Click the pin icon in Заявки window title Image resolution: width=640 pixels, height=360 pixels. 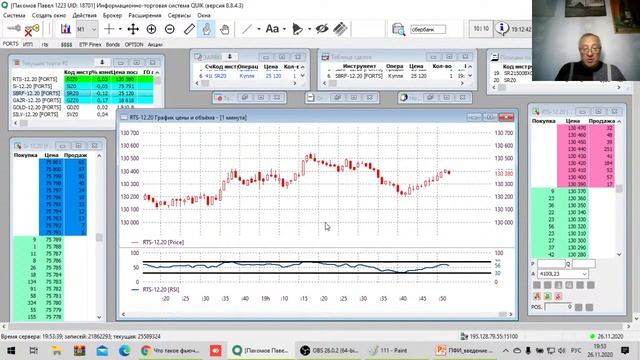[x=230, y=57]
